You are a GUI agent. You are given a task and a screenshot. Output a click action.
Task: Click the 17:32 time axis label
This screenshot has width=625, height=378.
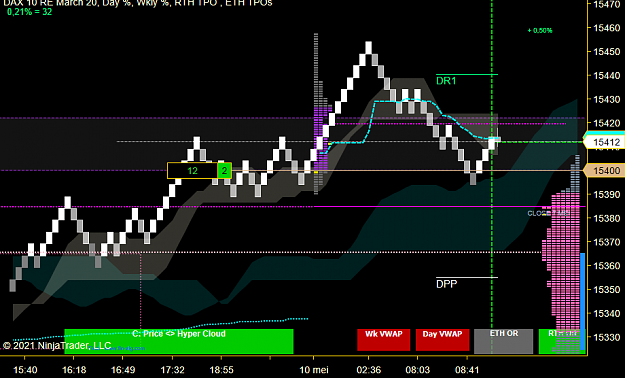click(x=172, y=370)
